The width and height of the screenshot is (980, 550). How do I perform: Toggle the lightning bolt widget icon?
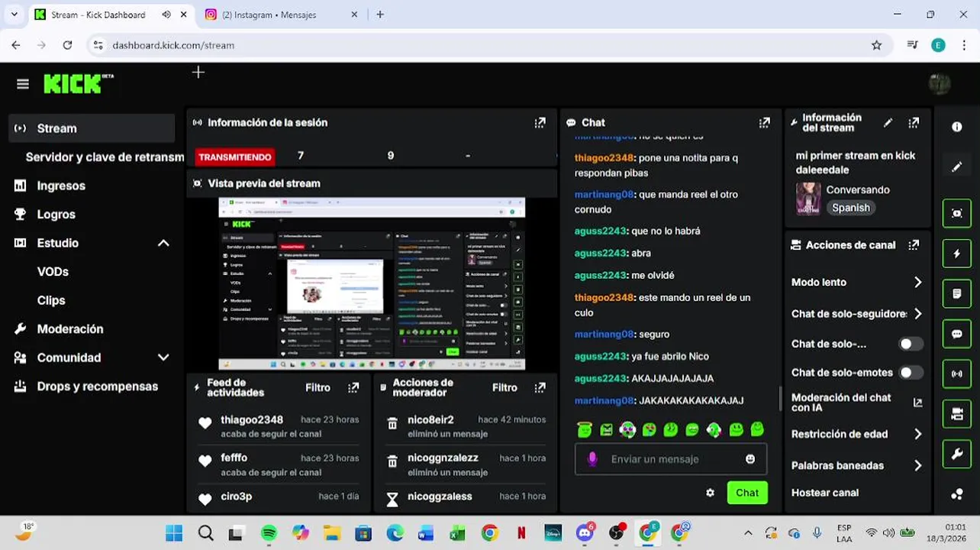(957, 254)
